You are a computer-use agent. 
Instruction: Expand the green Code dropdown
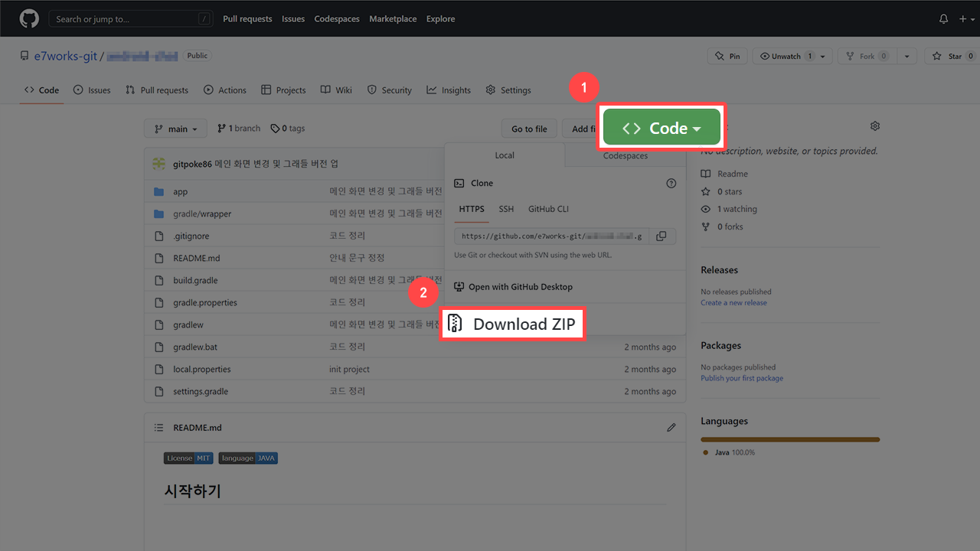click(661, 128)
